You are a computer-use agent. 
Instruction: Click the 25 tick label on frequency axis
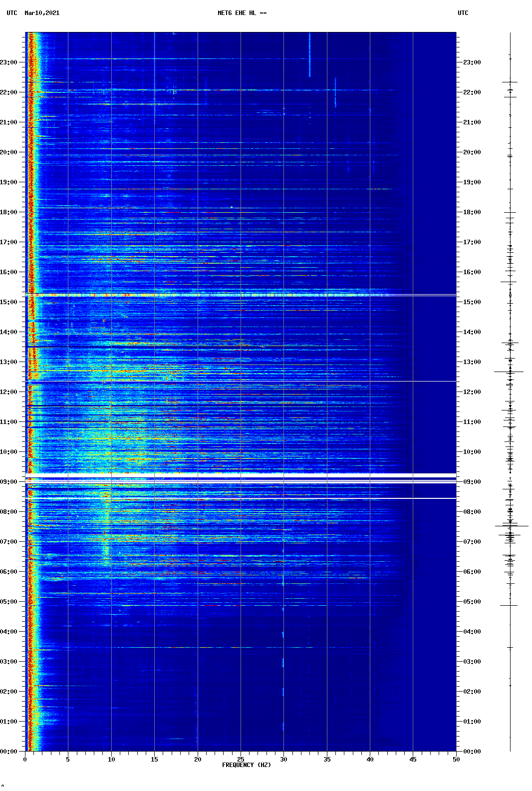coord(241,759)
